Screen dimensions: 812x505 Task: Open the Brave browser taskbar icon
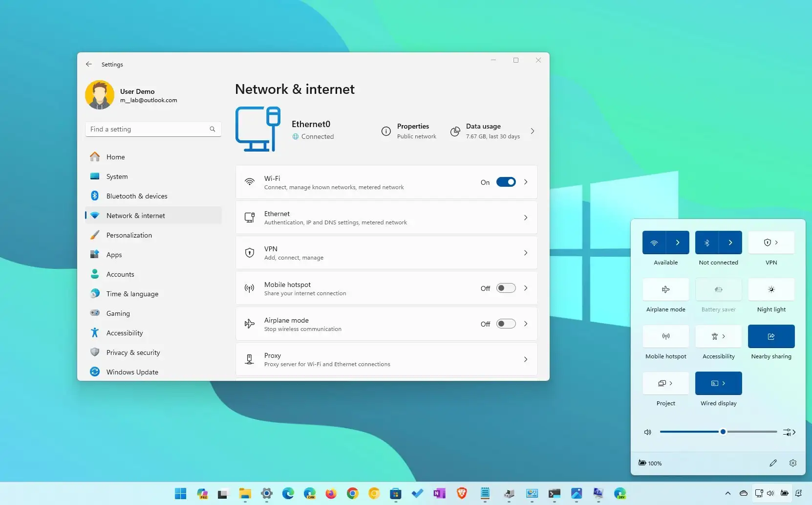click(462, 493)
